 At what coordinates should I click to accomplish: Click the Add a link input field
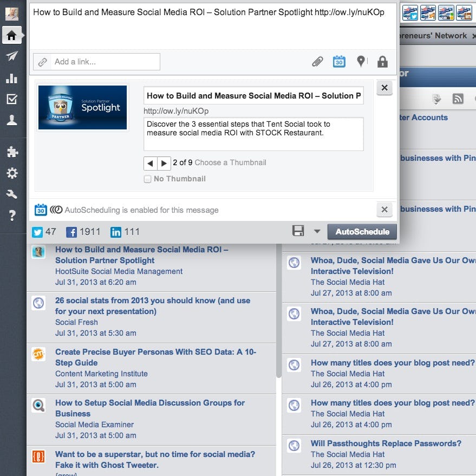[x=106, y=62]
